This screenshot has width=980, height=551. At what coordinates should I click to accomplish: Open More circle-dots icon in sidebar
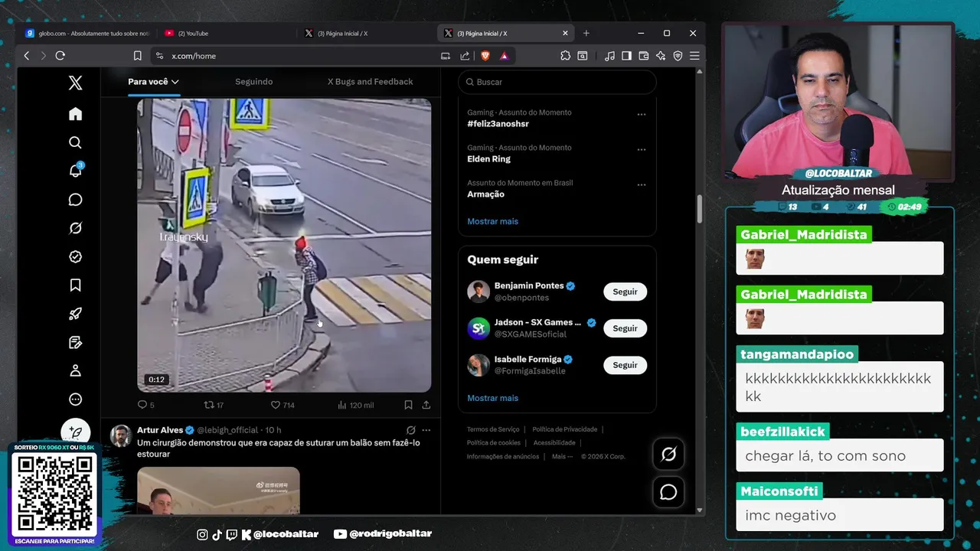tap(75, 399)
